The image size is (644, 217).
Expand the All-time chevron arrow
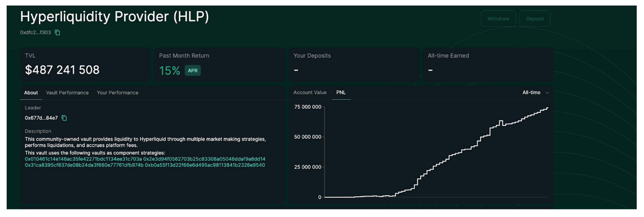click(x=547, y=93)
